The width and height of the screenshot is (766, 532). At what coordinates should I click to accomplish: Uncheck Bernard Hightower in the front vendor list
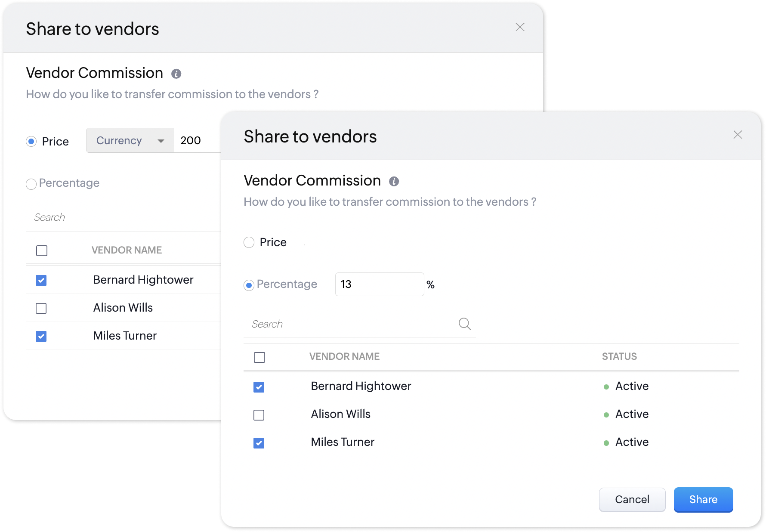(259, 387)
